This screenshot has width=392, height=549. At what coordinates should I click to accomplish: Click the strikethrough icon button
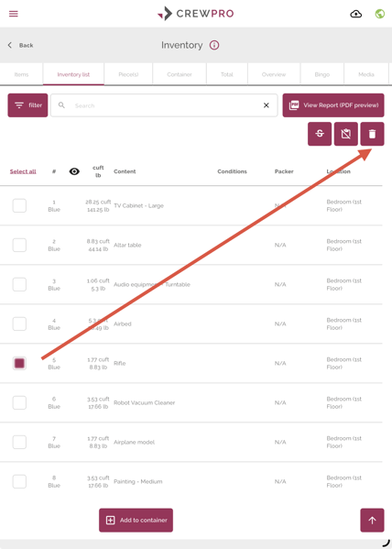click(x=320, y=134)
